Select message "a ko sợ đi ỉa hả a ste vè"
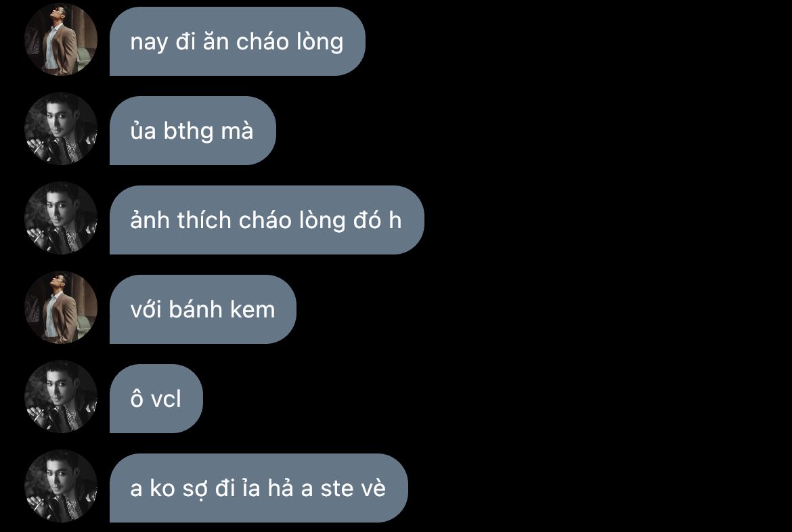Image resolution: width=792 pixels, height=532 pixels. pyautogui.click(x=259, y=489)
